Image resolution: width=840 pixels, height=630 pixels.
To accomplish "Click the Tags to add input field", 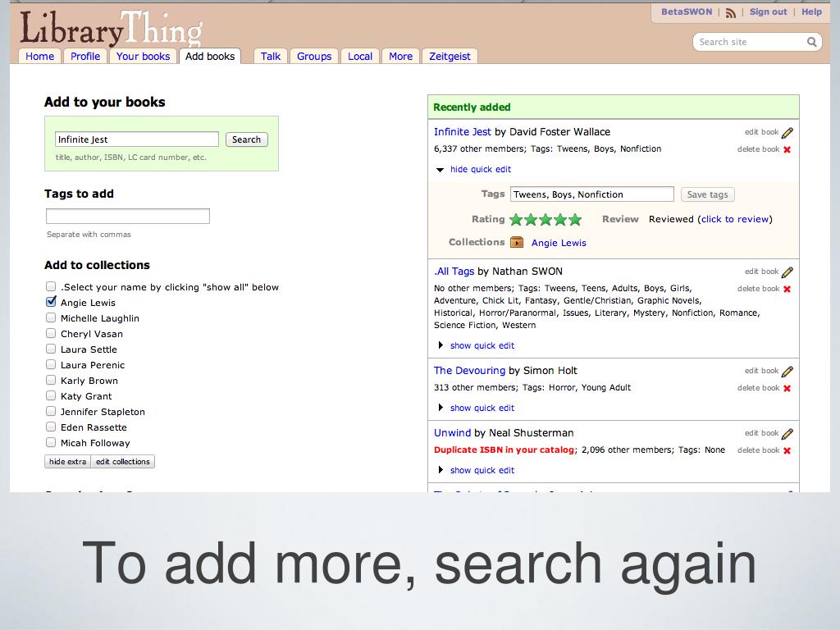I will (x=128, y=216).
